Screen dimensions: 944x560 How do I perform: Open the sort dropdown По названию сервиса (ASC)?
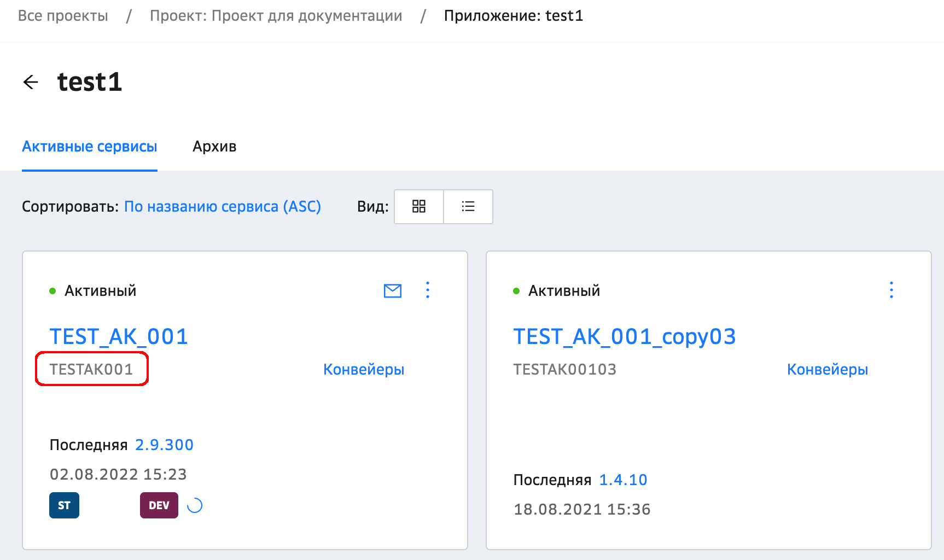tap(222, 206)
